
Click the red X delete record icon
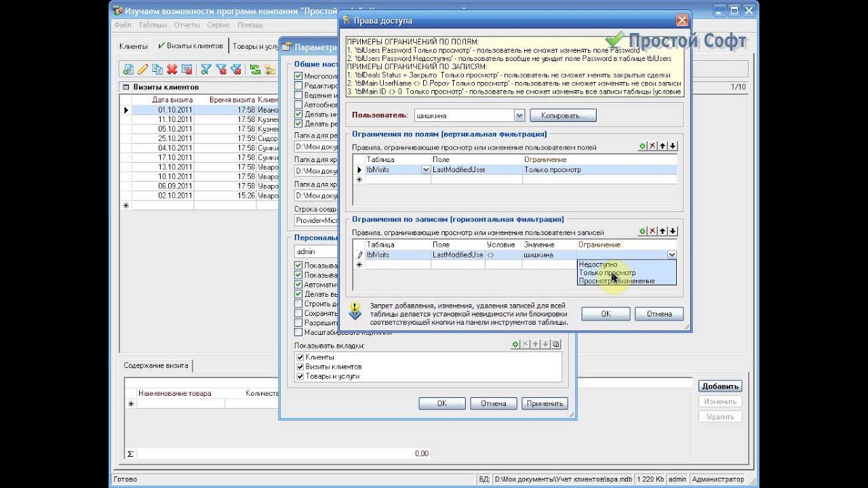pos(172,69)
